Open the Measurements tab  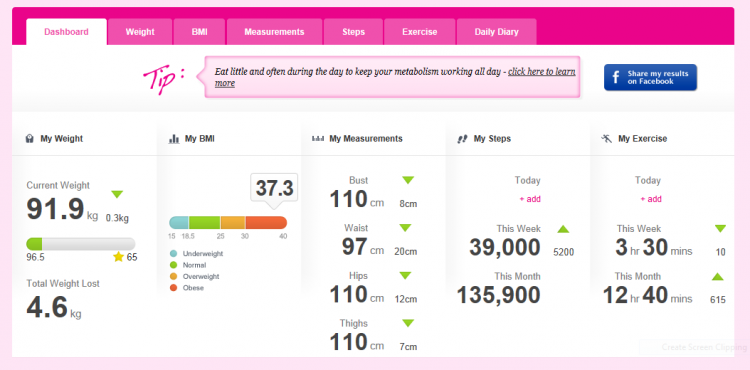[x=275, y=32]
